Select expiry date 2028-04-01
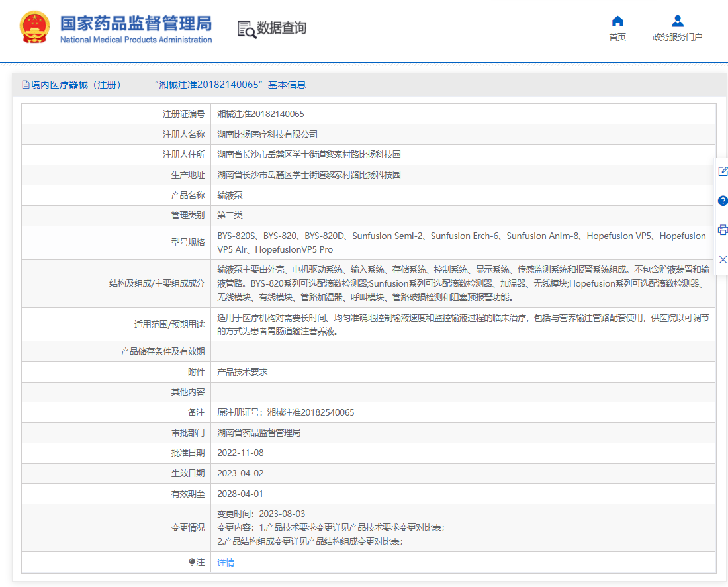 [x=240, y=494]
